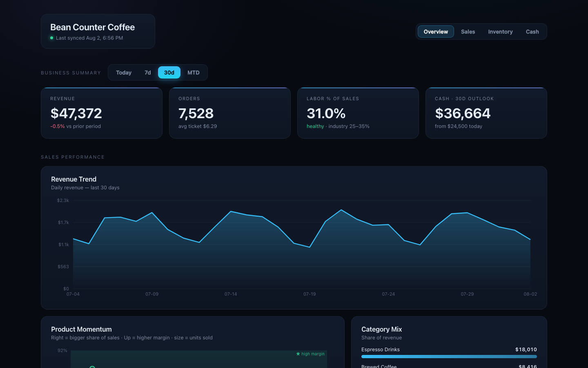This screenshot has width=588, height=368.
Task: Click the Espresso Drinks revenue bar
Action: pos(449,357)
